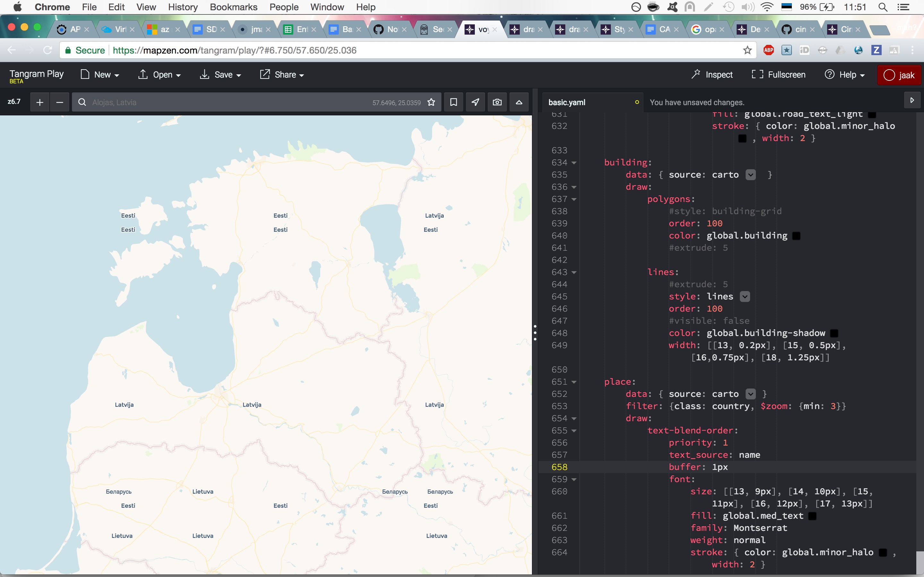Open the bookmarks list icon in map toolbar

[x=453, y=102]
